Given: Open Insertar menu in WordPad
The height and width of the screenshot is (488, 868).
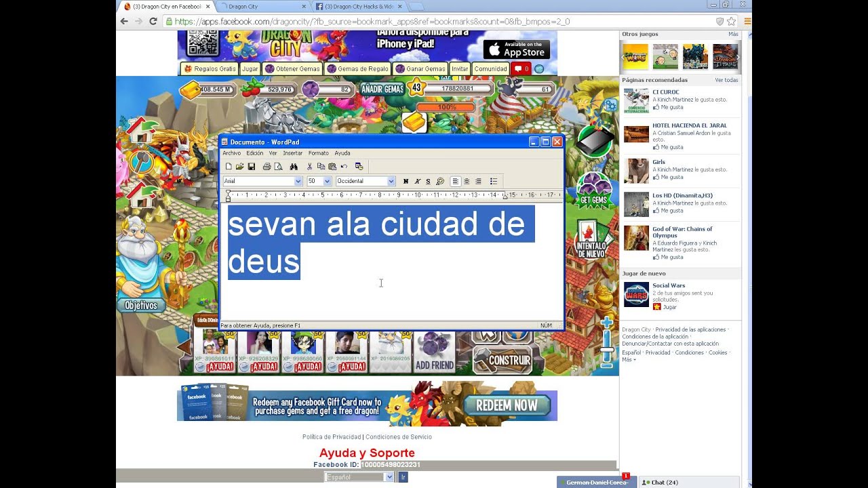Looking at the screenshot, I should (292, 153).
